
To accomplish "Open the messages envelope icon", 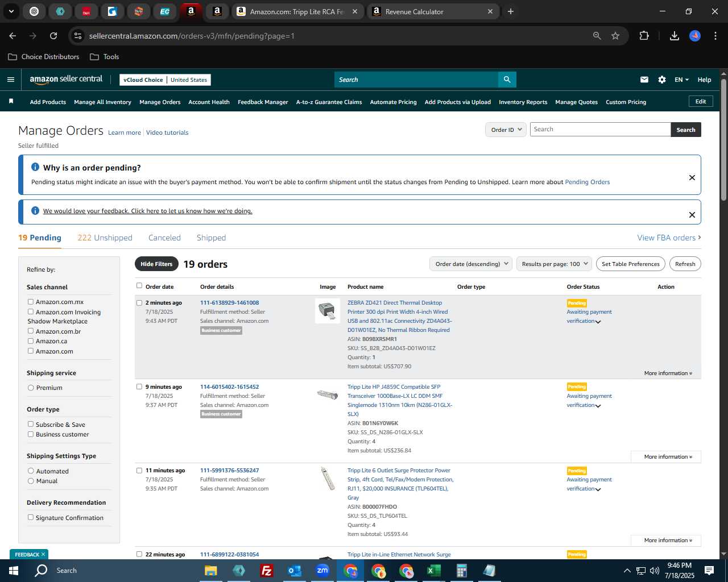I will pyautogui.click(x=644, y=80).
